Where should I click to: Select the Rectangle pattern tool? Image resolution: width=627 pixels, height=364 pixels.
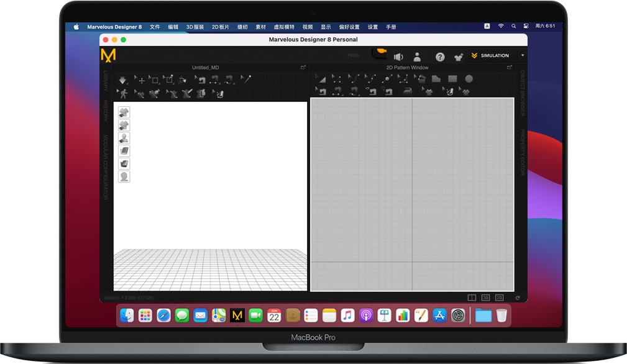point(452,79)
